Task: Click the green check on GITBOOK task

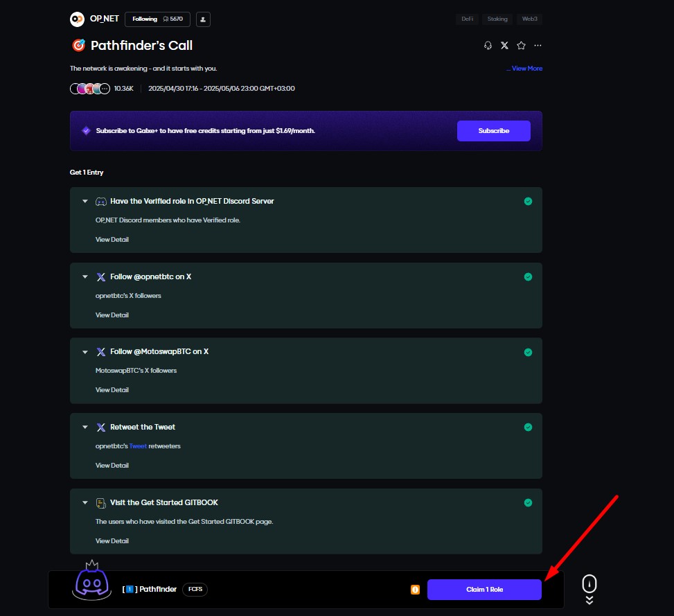Action: (x=528, y=503)
